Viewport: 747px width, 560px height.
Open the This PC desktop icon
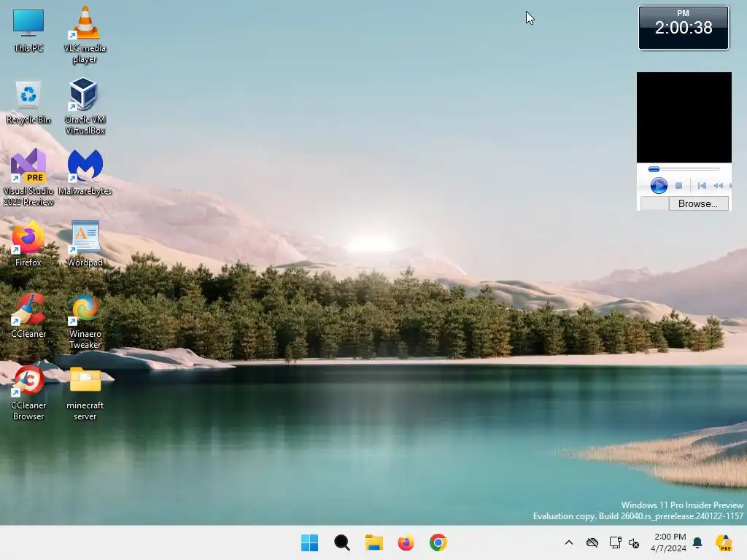28,31
